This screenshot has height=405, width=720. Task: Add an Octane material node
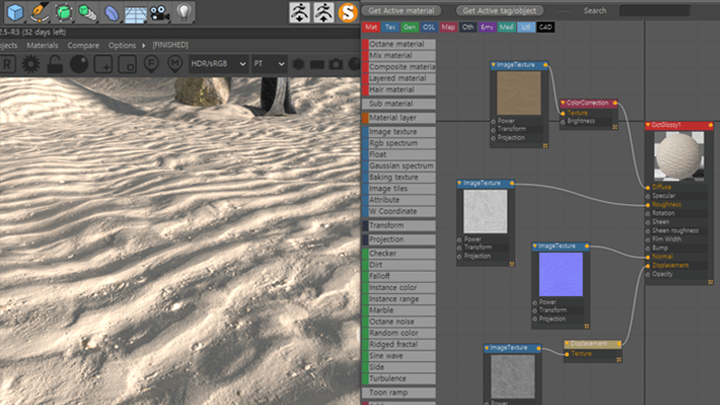click(x=399, y=44)
